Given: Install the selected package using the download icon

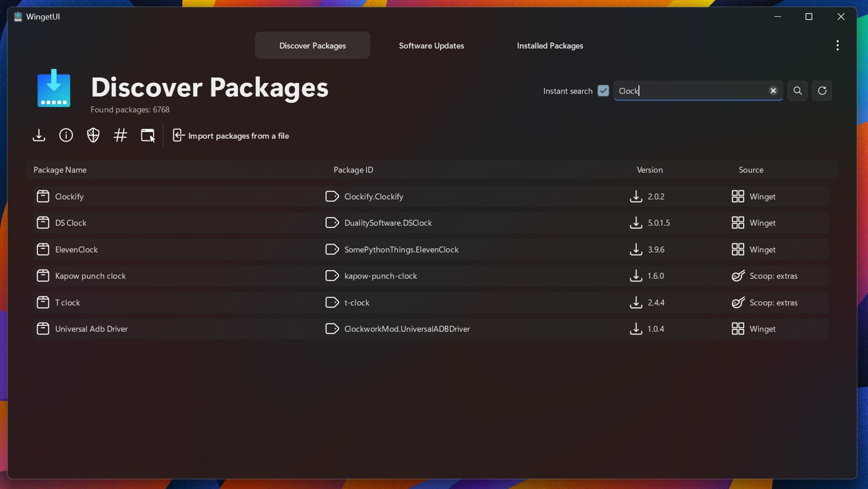Looking at the screenshot, I should pyautogui.click(x=39, y=135).
